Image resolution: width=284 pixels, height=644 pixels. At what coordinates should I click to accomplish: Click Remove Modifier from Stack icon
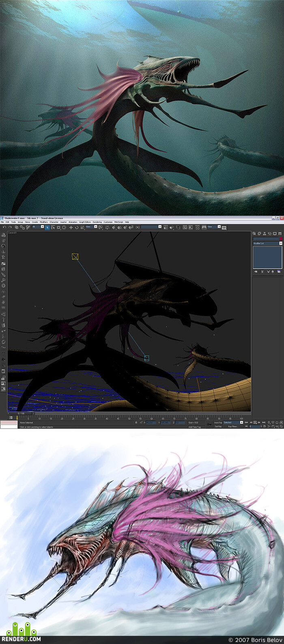point(273,272)
